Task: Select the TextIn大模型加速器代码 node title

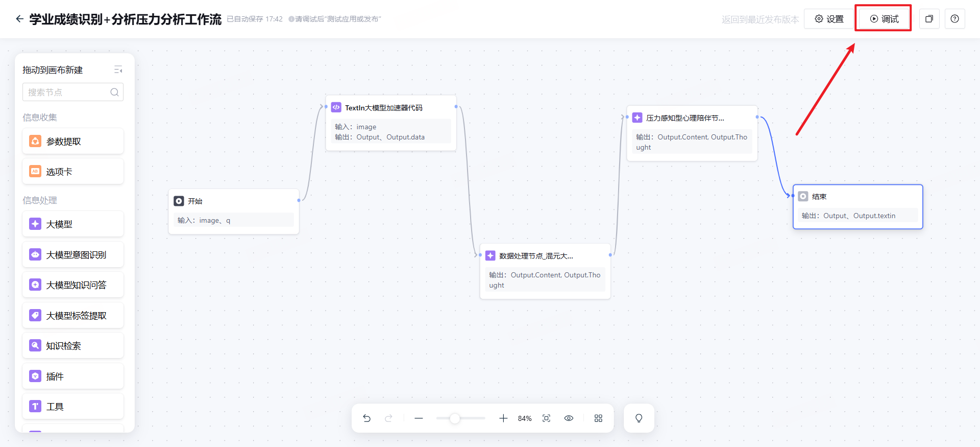Action: 384,108
